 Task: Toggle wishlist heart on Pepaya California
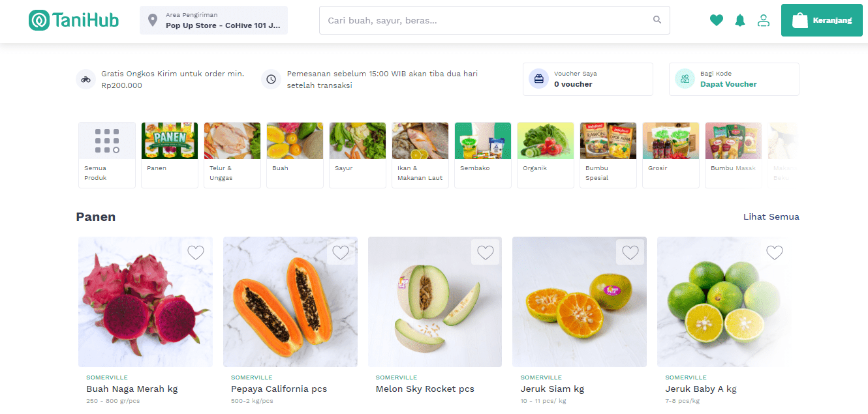click(341, 252)
